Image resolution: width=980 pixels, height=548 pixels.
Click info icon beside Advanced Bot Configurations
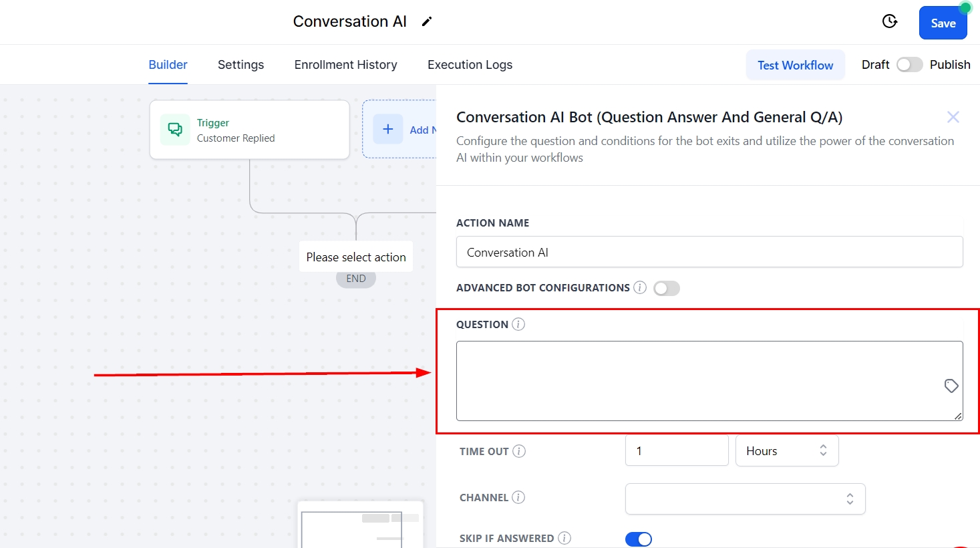[640, 287]
